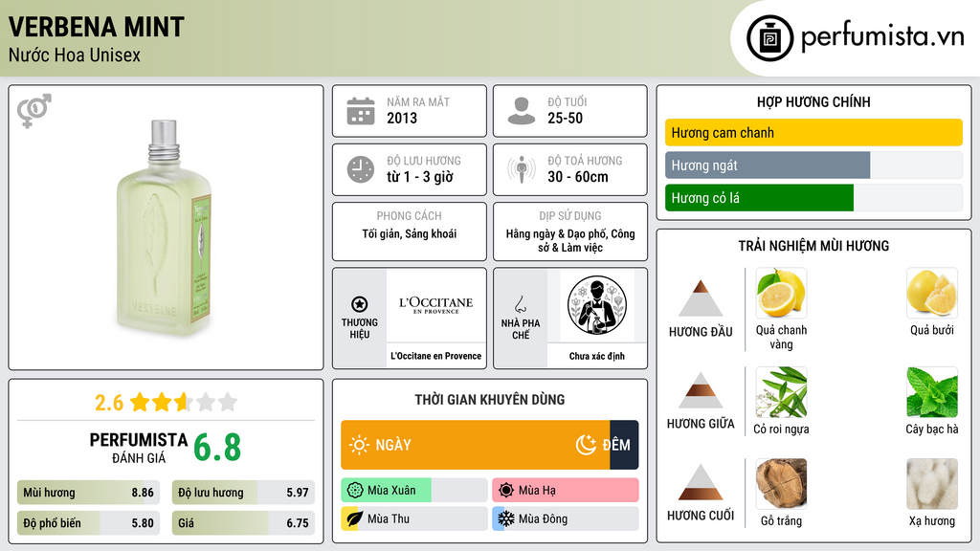The image size is (980, 551).
Task: Click the Mùa Hạ season bar
Action: click(565, 491)
